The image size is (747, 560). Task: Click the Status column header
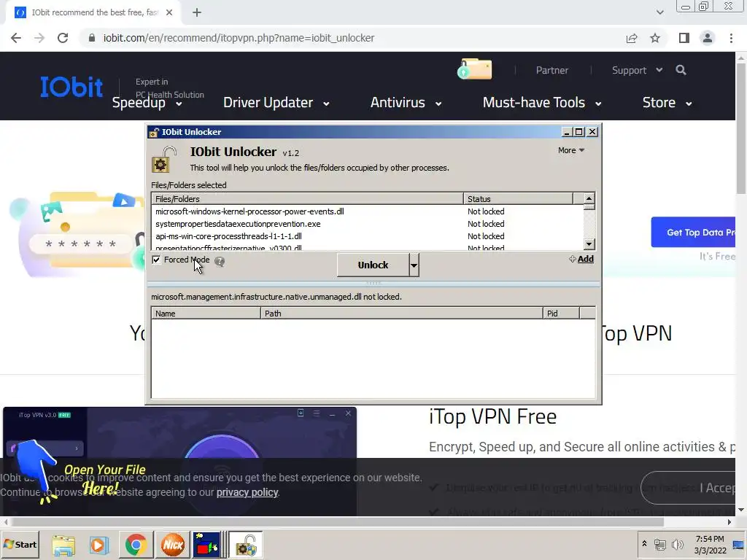519,198
